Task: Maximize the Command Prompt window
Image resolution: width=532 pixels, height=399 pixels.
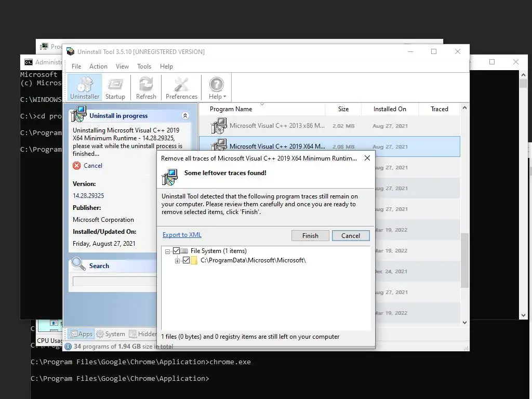Action: pos(492,62)
